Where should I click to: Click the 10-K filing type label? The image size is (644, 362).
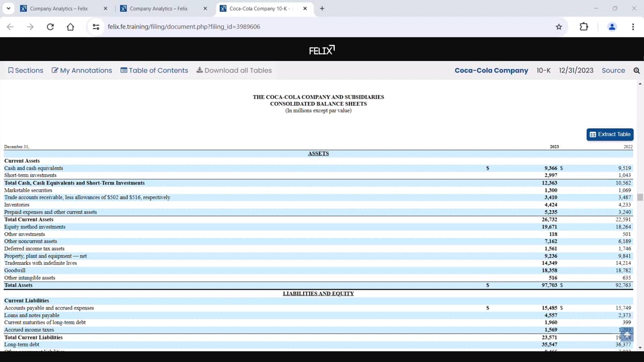543,70
